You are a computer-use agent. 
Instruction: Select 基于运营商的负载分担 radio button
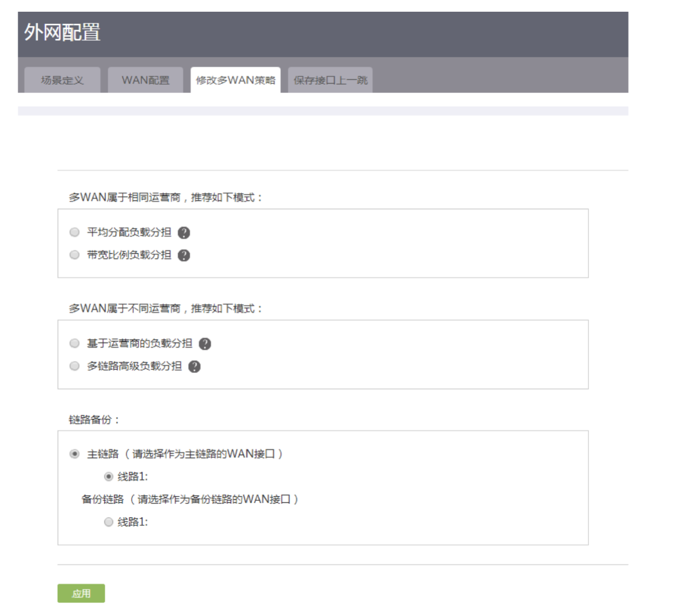[x=74, y=343]
